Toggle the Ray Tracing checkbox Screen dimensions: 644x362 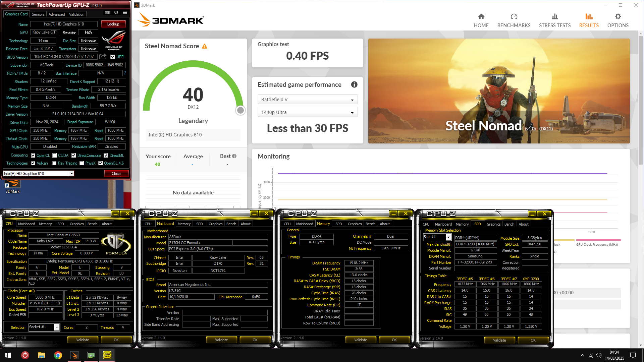54,163
